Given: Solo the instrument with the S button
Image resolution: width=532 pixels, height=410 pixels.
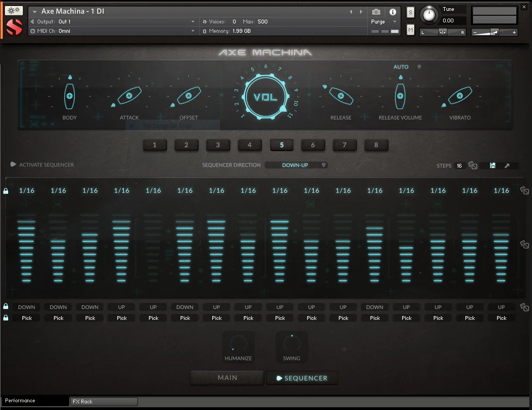Looking at the screenshot, I should pos(410,13).
